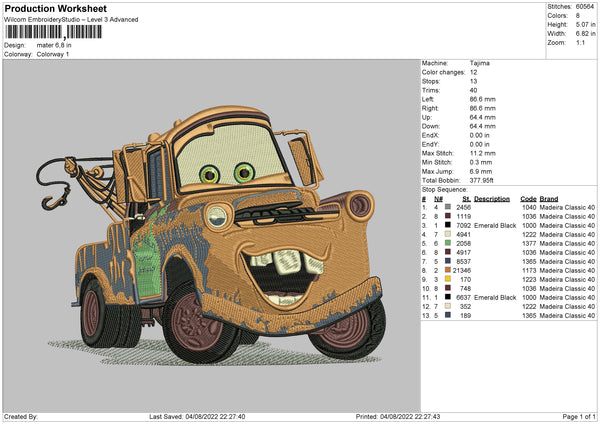Image resolution: width=600 pixels, height=424 pixels.
Task: Click stitch count 2456 in row 1
Action: pyautogui.click(x=463, y=207)
